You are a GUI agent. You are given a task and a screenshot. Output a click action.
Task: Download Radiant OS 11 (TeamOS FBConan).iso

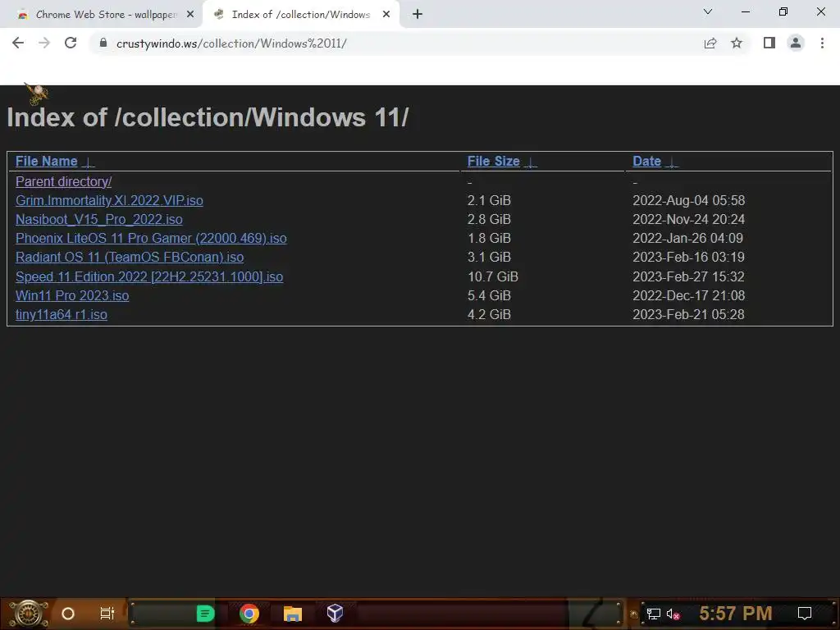coord(130,257)
